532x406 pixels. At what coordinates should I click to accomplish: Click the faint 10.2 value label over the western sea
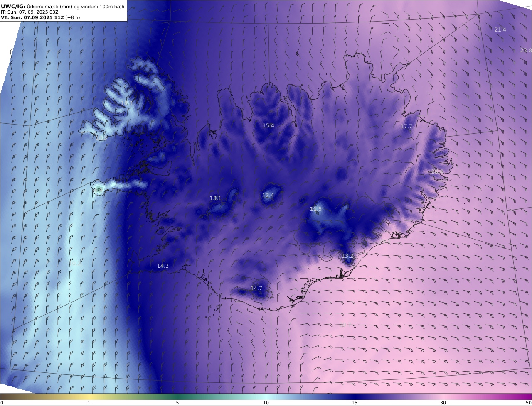click(x=74, y=263)
